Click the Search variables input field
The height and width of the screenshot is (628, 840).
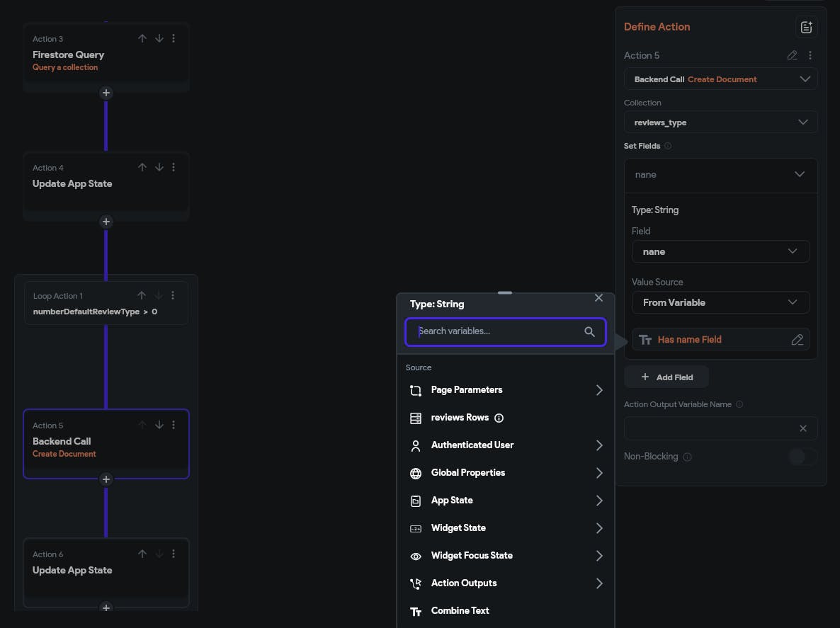pyautogui.click(x=498, y=331)
